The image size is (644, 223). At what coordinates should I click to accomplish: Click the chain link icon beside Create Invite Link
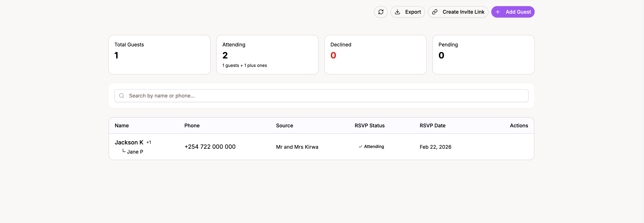(435, 12)
